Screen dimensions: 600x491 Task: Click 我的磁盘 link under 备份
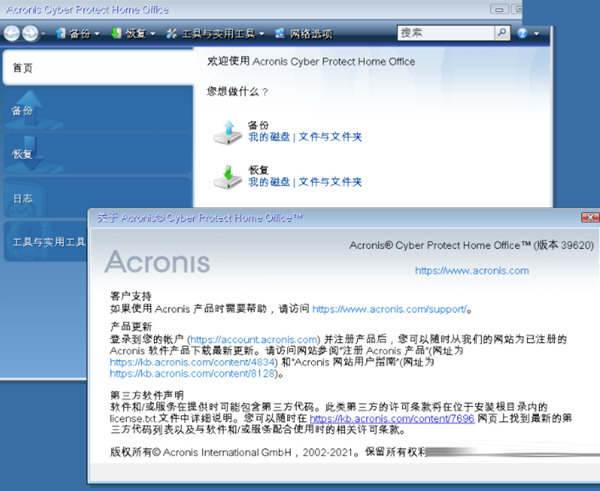(x=269, y=136)
